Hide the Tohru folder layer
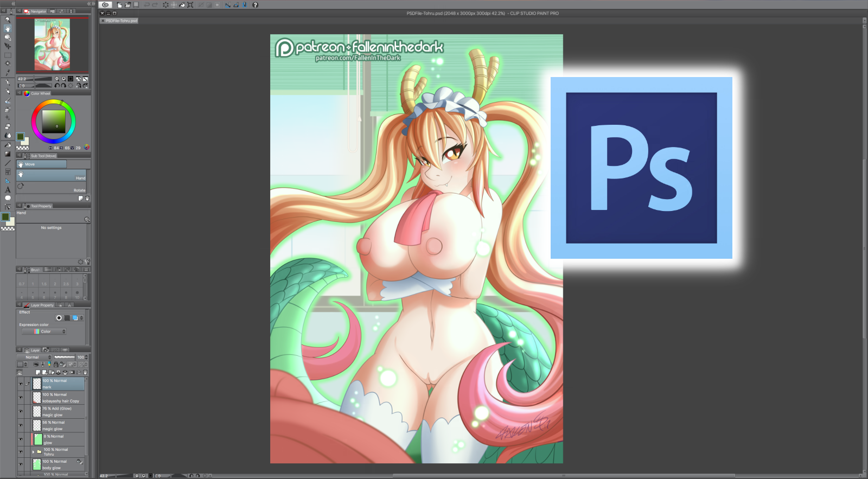The height and width of the screenshot is (479, 868). pos(21,452)
